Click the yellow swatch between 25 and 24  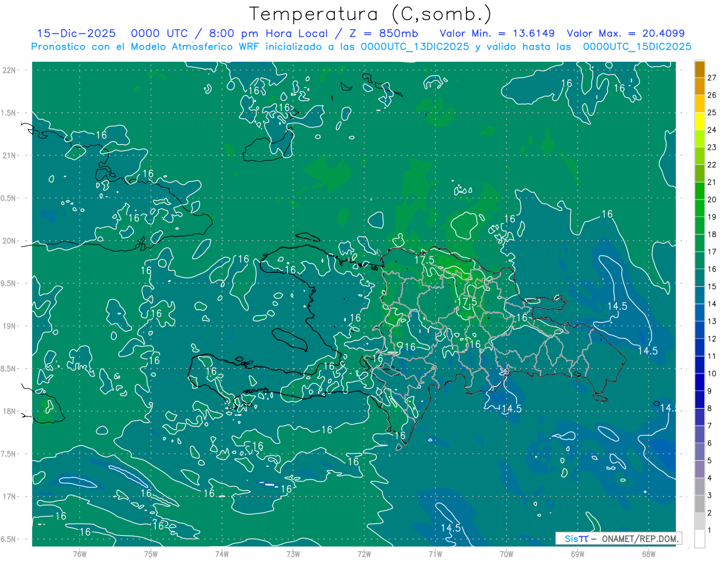pos(699,121)
